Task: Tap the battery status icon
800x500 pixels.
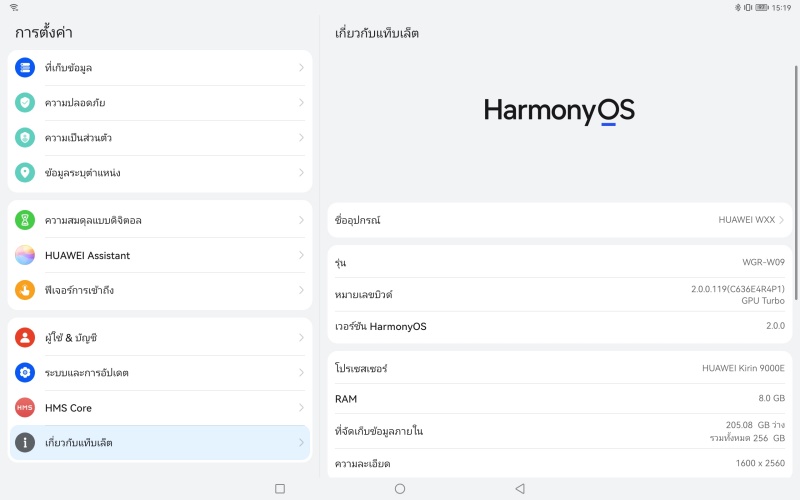Action: click(x=762, y=7)
